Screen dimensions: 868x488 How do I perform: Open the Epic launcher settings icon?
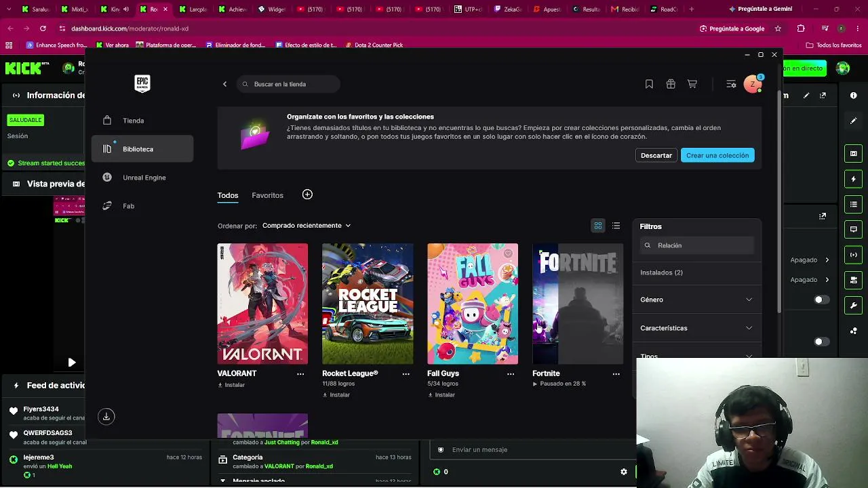coord(731,84)
